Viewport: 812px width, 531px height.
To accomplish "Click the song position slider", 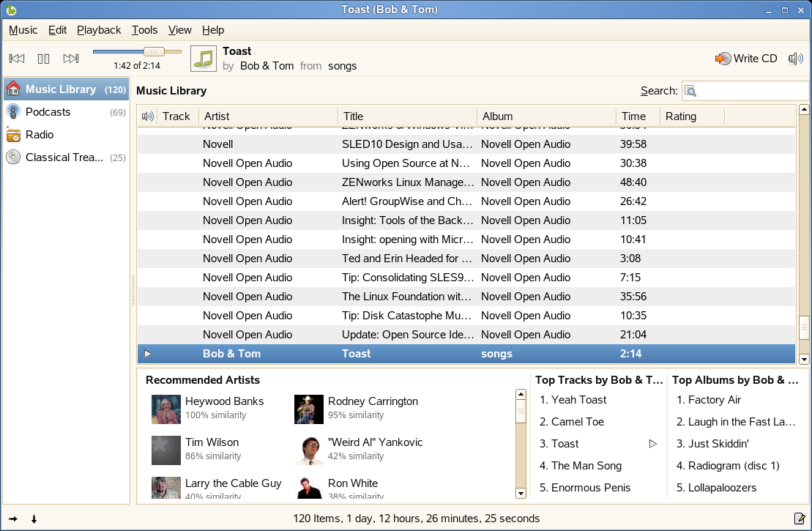I will 137,51.
